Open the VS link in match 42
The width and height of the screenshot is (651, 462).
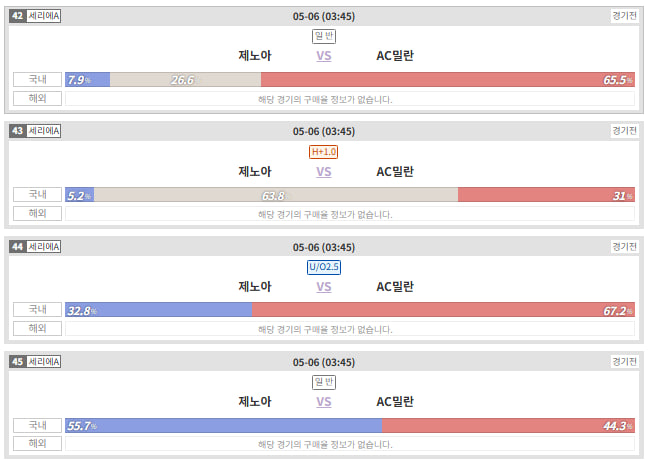pos(324,56)
